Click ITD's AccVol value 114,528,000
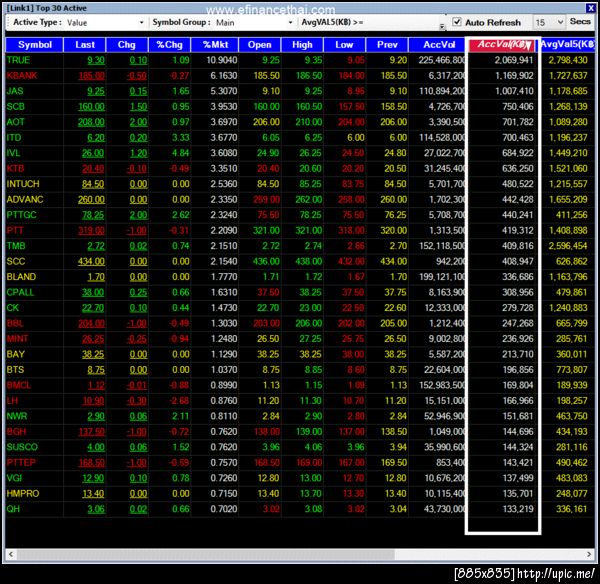The height and width of the screenshot is (584, 600). tap(442, 137)
